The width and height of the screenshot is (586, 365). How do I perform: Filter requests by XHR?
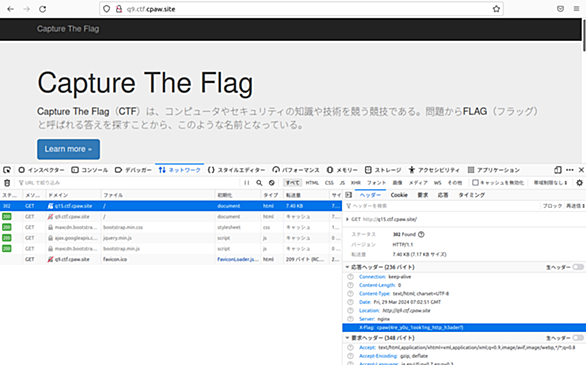tap(356, 183)
